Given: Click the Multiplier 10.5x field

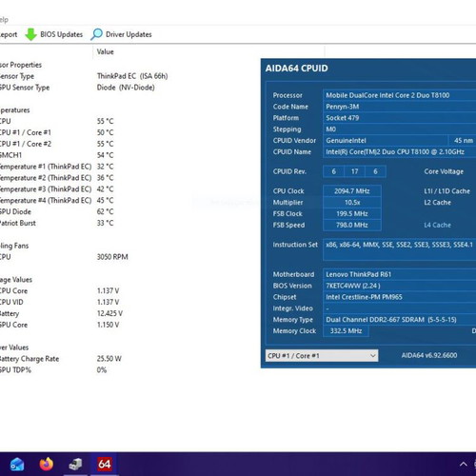Looking at the screenshot, I should click(352, 203).
